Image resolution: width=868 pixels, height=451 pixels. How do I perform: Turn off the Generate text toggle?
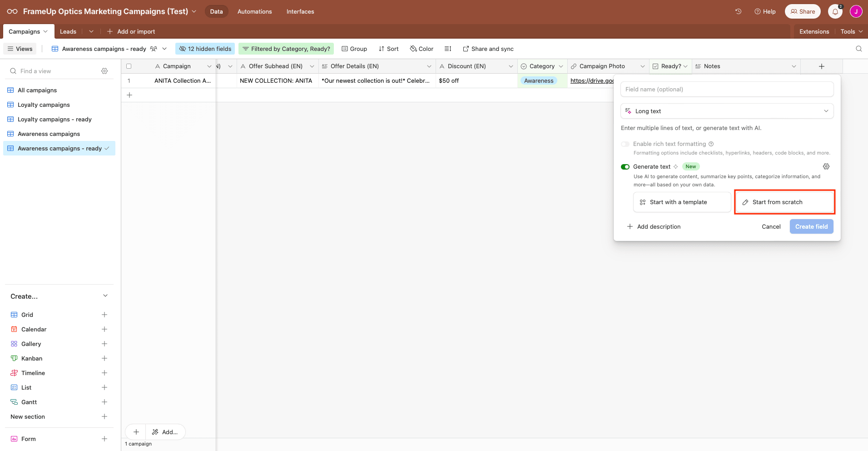pyautogui.click(x=625, y=166)
